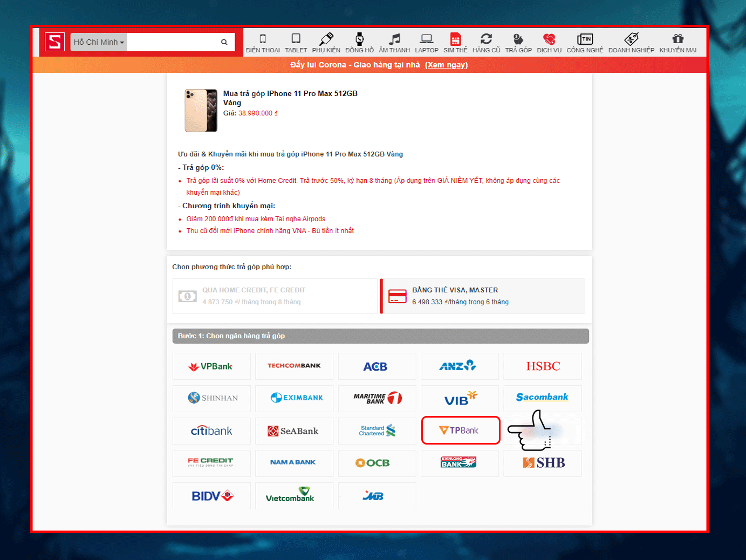746x560 pixels.
Task: Click the iPhone 11 Pro Max thumbnail
Action: coord(201,111)
